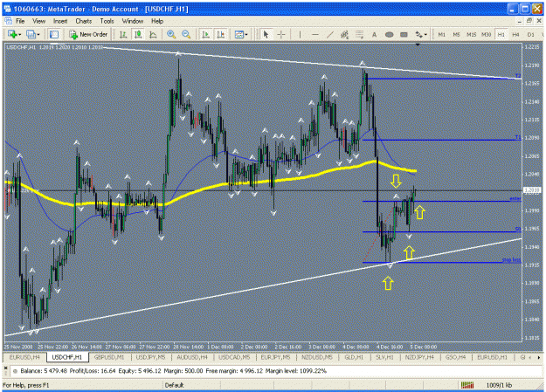The width and height of the screenshot is (546, 392).
Task: Expand the Profiles dropdown arrow
Action: click(x=38, y=35)
